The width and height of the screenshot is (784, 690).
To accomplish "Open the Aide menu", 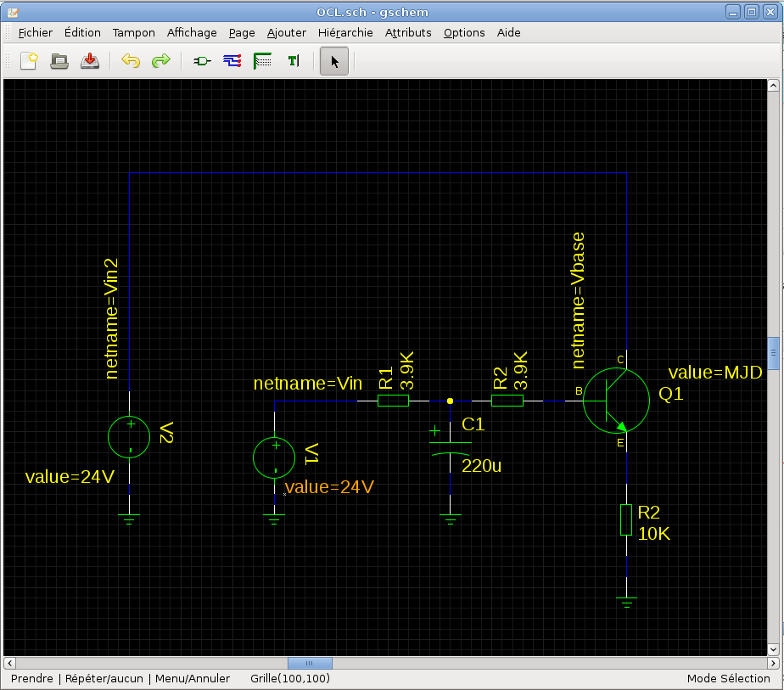I will (x=509, y=32).
